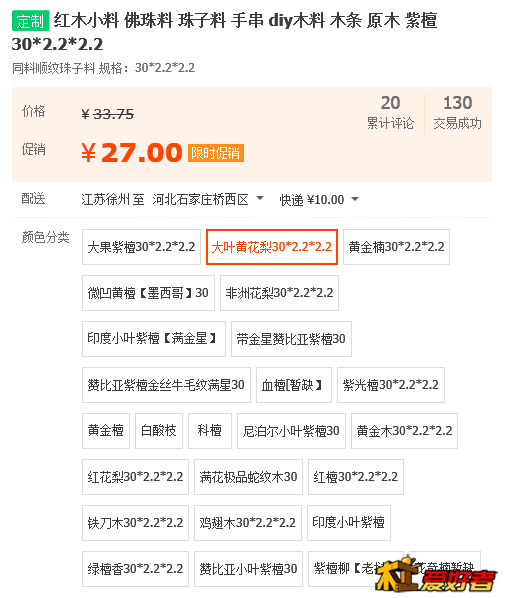506x598 pixels.
Task: Select the 白酸枝 option
Action: pos(159,431)
